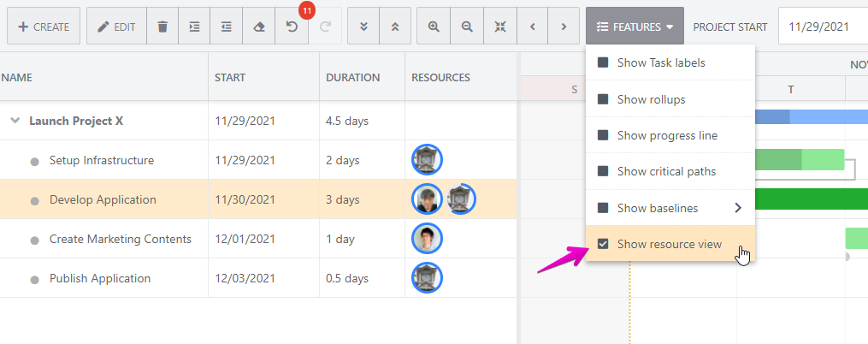Click the trash delete icon

point(162,27)
